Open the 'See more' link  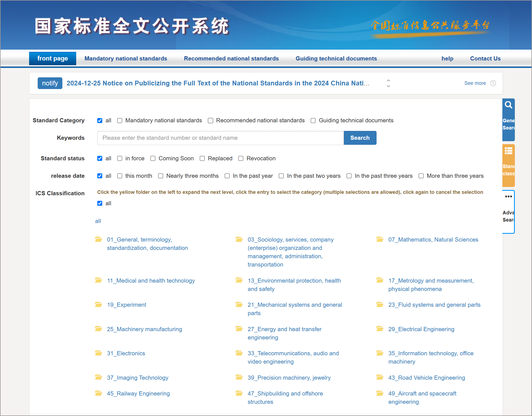coord(475,83)
